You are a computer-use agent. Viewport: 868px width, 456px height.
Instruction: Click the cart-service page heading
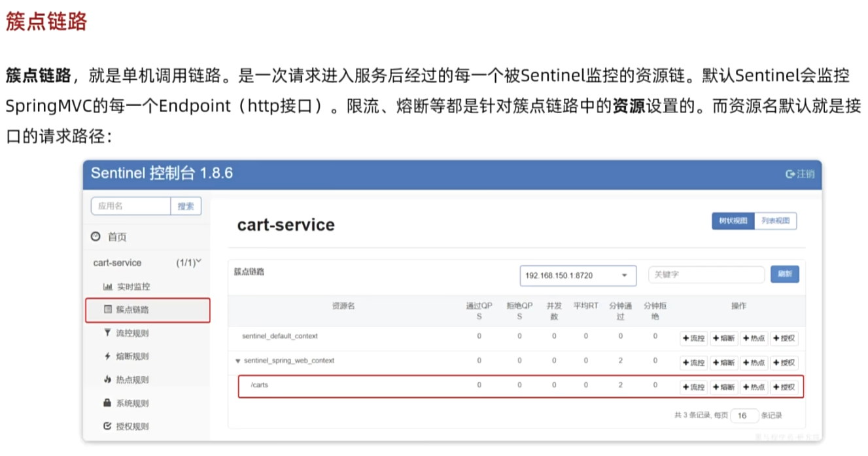click(x=286, y=225)
